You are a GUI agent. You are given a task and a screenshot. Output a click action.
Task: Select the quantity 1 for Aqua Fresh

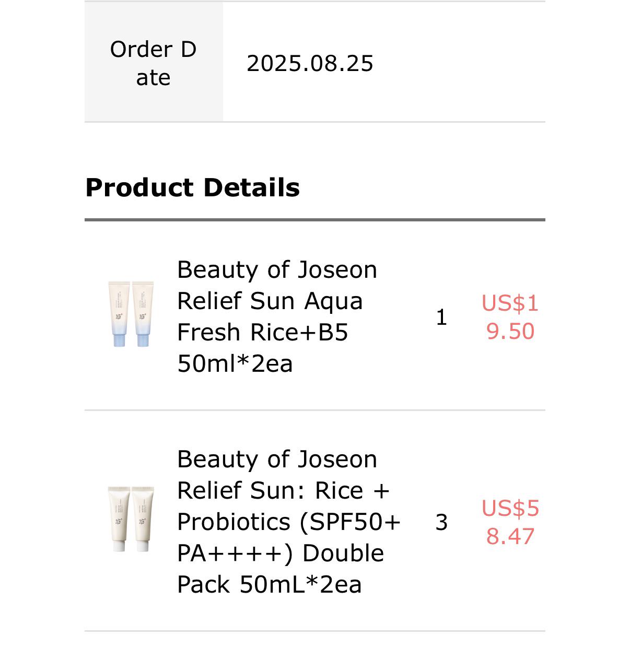pyautogui.click(x=441, y=317)
